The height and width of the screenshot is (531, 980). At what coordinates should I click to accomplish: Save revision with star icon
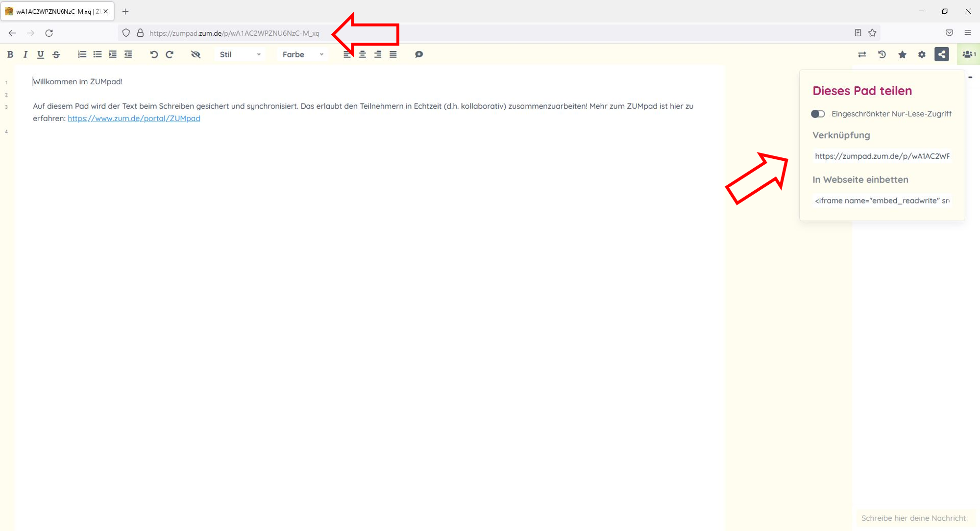point(902,54)
